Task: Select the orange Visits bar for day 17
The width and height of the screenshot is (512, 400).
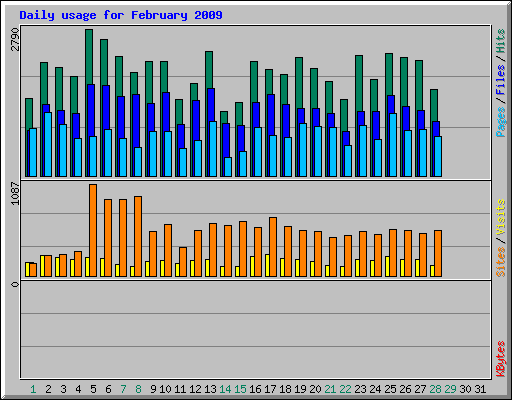Action: (273, 247)
